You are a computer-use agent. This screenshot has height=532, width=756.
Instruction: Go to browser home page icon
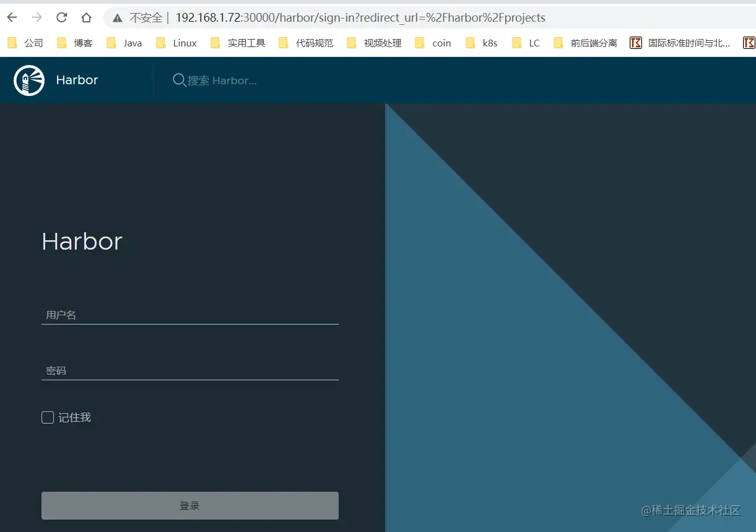point(86,17)
